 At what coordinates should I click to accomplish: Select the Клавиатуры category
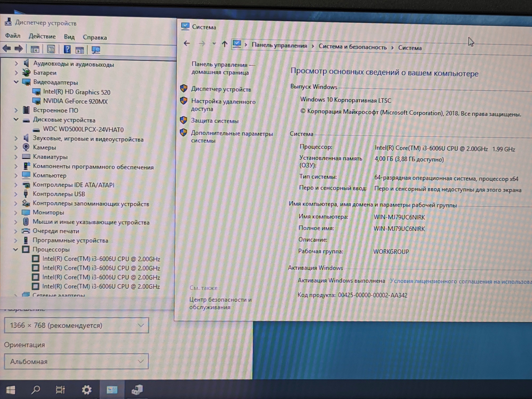tap(50, 157)
